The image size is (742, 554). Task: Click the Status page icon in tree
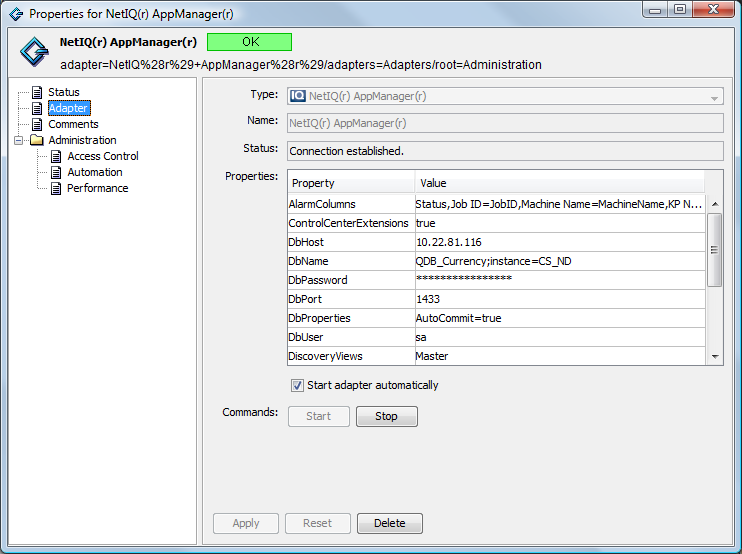pyautogui.click(x=37, y=92)
